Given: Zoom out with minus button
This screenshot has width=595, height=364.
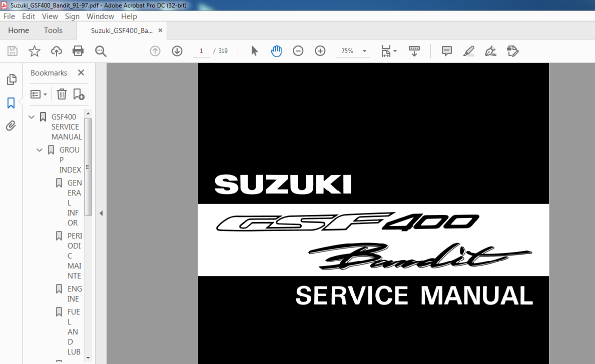Looking at the screenshot, I should (298, 51).
